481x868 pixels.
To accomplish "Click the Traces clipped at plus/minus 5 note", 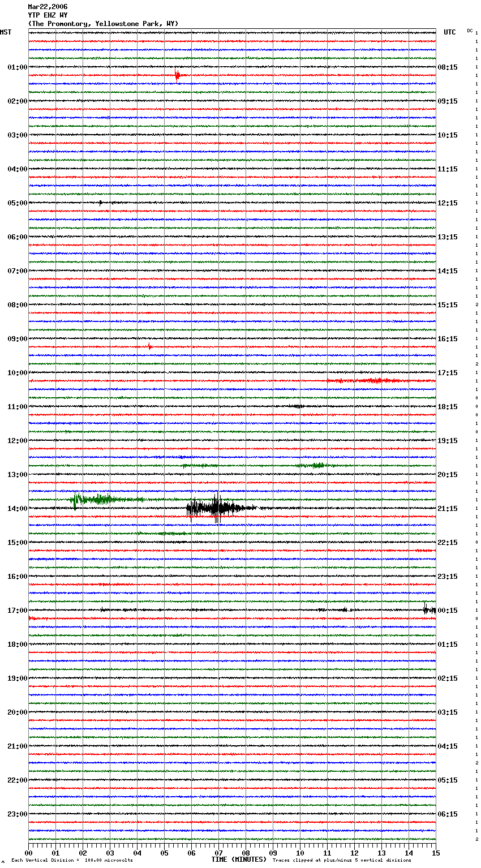I will click(342, 861).
